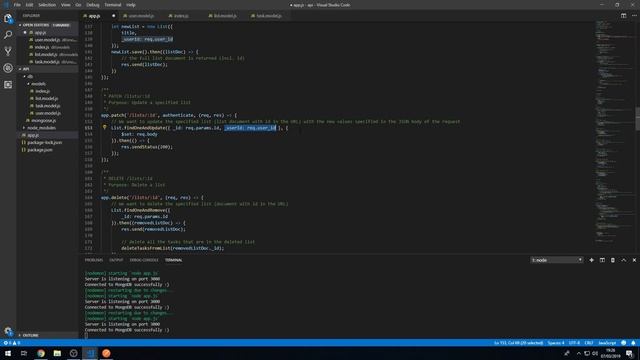Open the Selection menu
This screenshot has height=360, width=640.
point(47,5)
